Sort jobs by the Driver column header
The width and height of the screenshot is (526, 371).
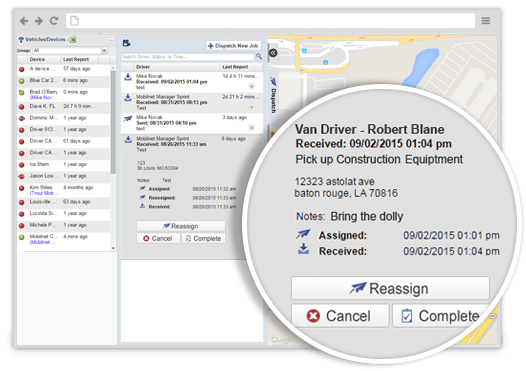[177, 67]
